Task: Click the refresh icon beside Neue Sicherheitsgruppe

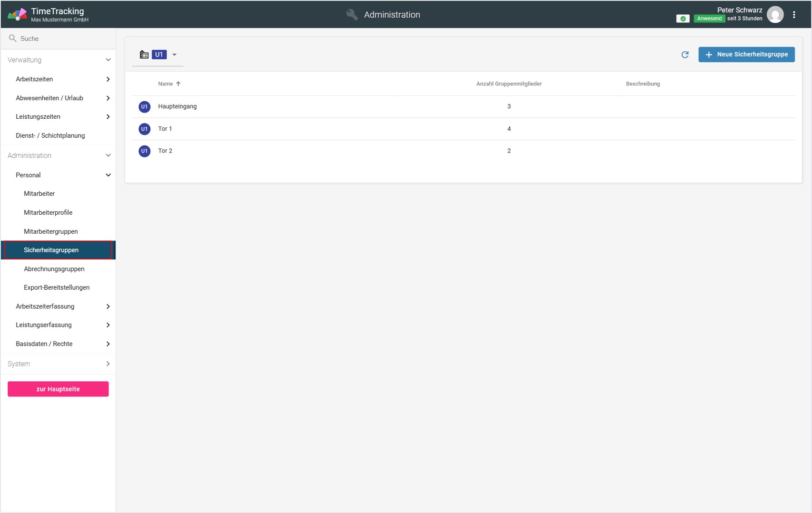Action: 685,55
